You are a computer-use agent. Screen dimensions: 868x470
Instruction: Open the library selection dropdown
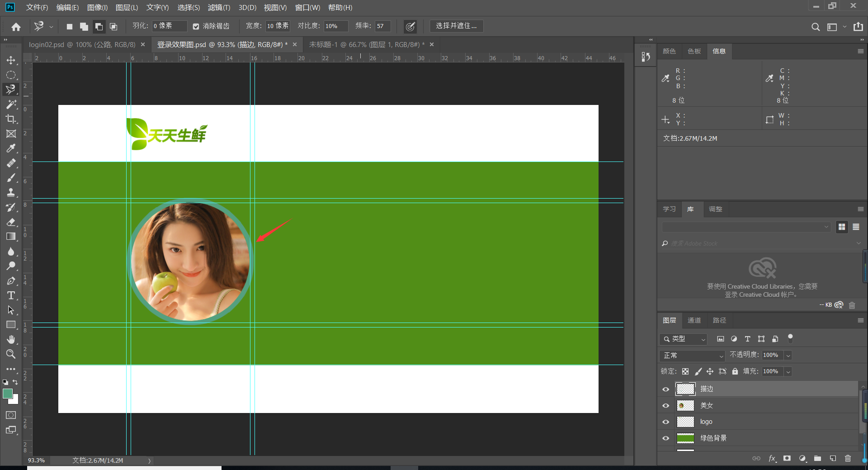point(746,227)
